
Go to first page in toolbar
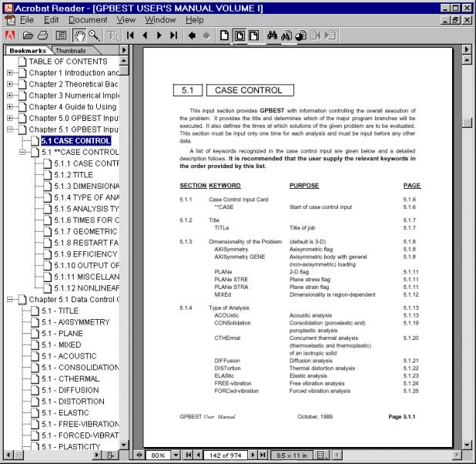click(x=130, y=35)
